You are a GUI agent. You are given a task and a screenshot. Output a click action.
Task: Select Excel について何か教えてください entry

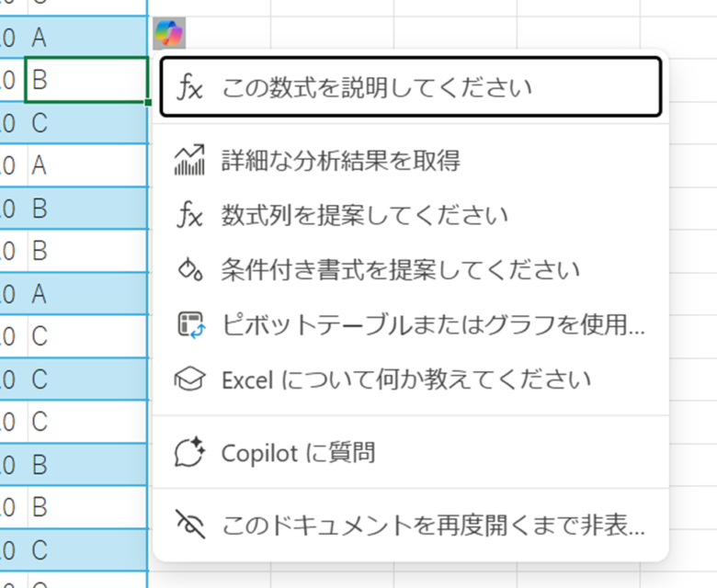(x=406, y=379)
